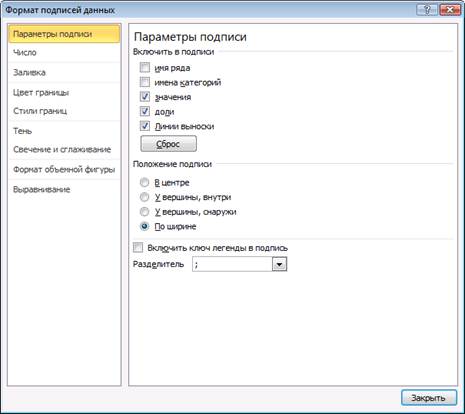Open the Формат объемной фигуры category
The image size is (465, 414).
pyautogui.click(x=64, y=169)
